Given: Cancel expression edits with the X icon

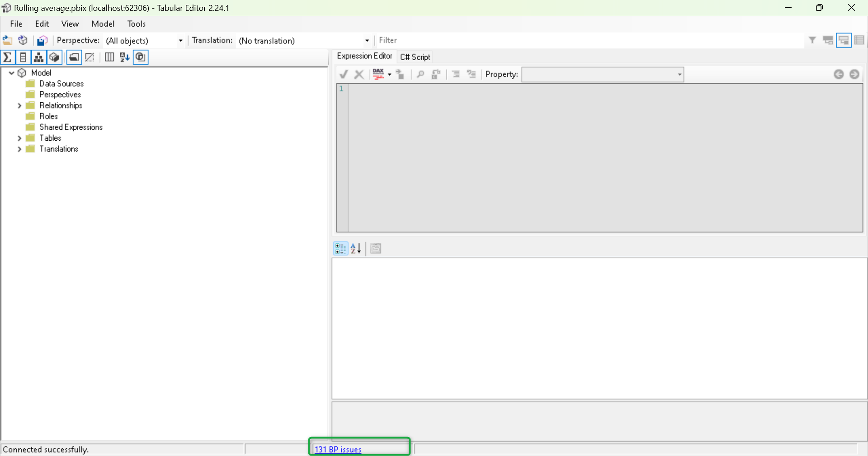Looking at the screenshot, I should 359,74.
